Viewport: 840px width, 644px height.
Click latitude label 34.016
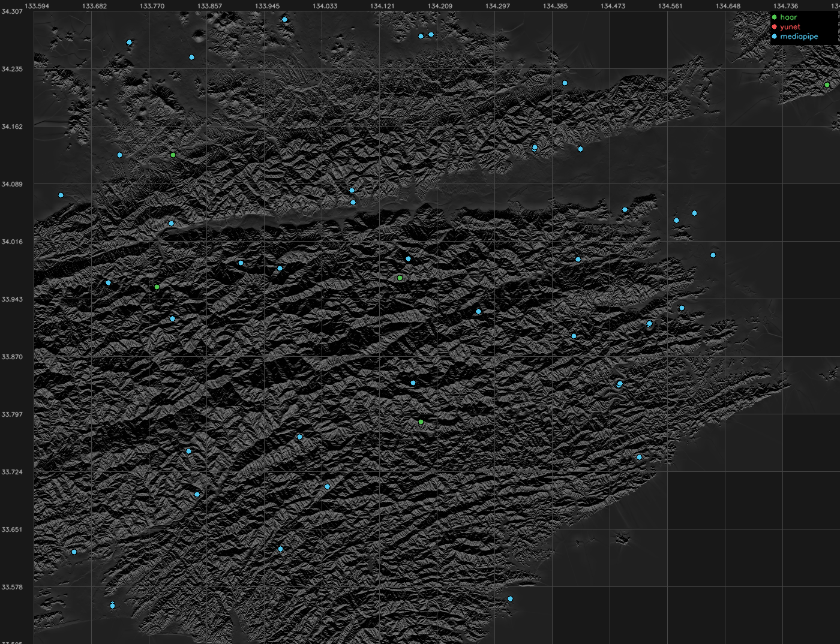(x=12, y=242)
